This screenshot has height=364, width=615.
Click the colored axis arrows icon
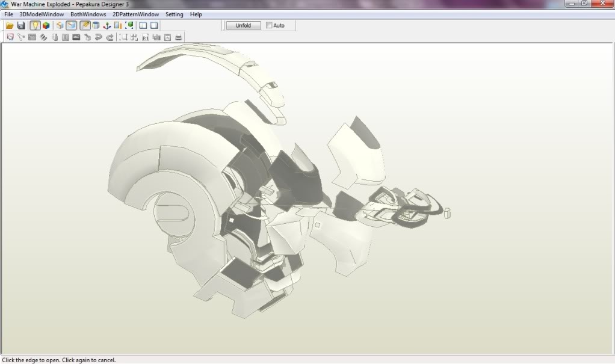[x=107, y=25]
